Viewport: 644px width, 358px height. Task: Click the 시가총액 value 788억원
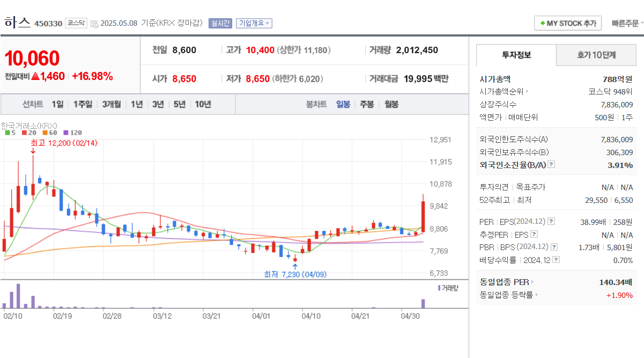click(x=618, y=79)
